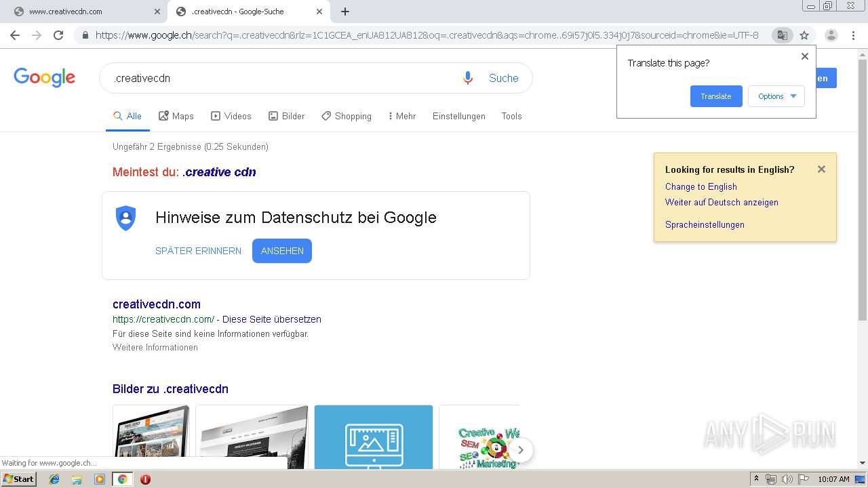The width and height of the screenshot is (868, 488).
Task: Click the Google logo
Action: [x=44, y=77]
